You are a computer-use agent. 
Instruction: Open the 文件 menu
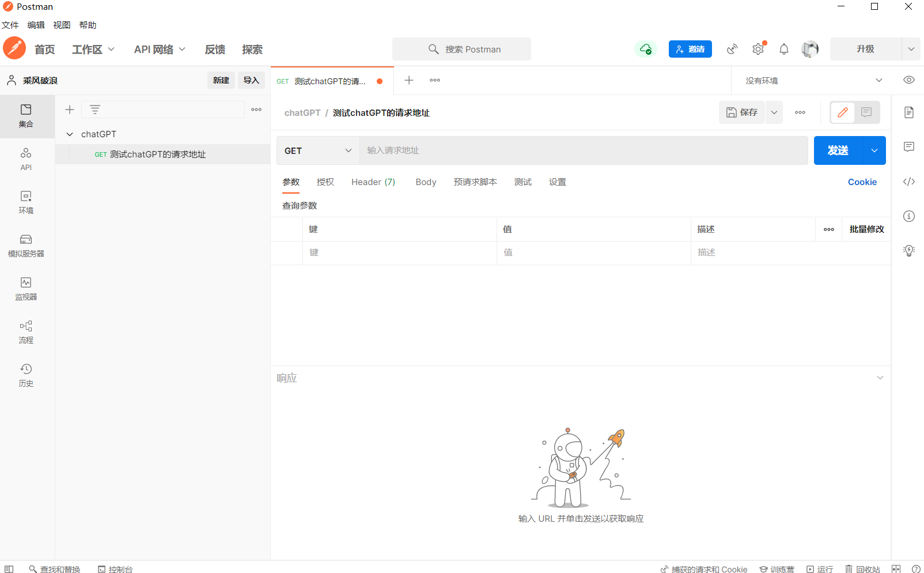pyautogui.click(x=10, y=25)
